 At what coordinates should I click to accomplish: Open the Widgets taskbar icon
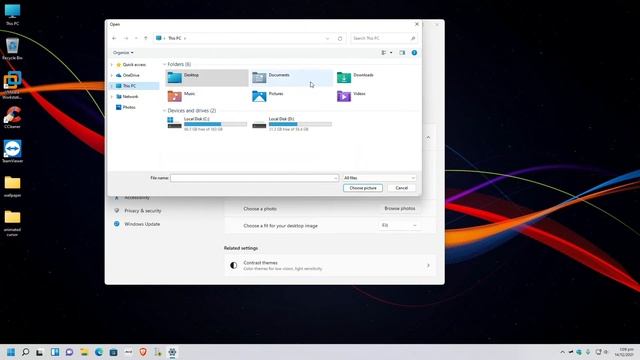point(55,352)
